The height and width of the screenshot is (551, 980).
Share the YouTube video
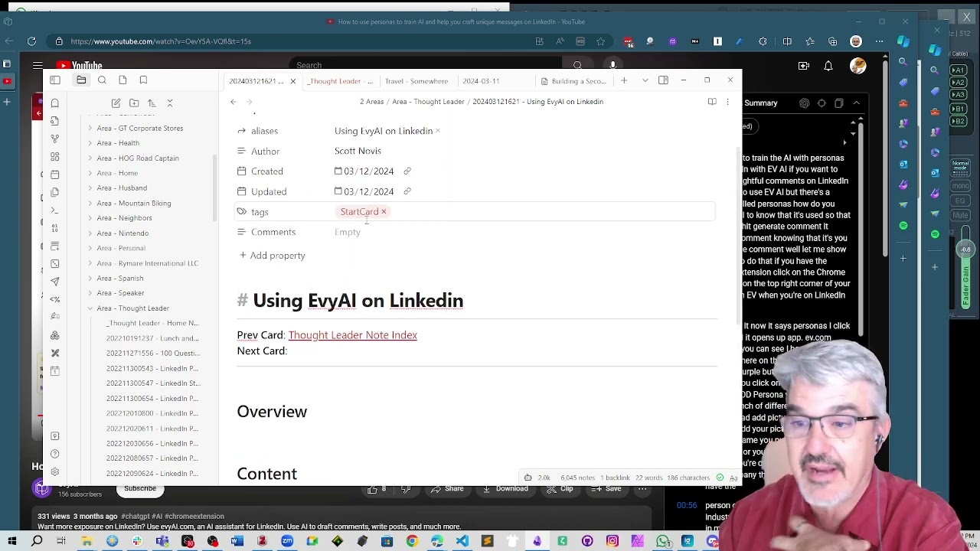pyautogui.click(x=446, y=488)
